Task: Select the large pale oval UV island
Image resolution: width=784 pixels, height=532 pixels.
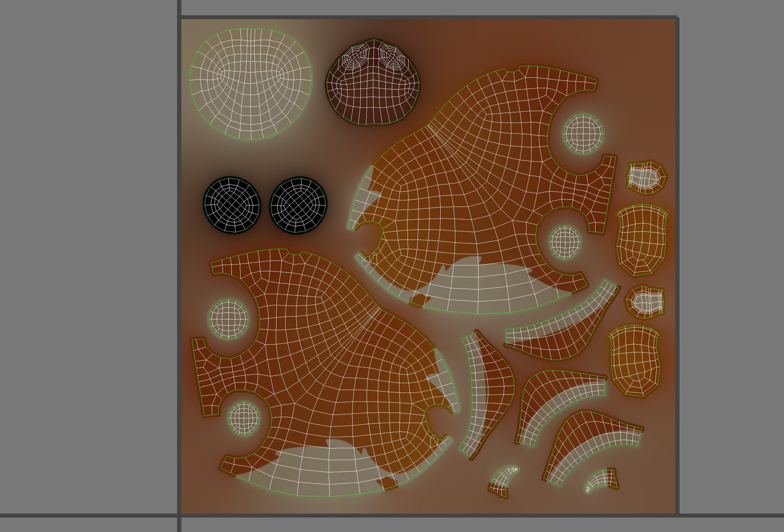Action: (251, 84)
